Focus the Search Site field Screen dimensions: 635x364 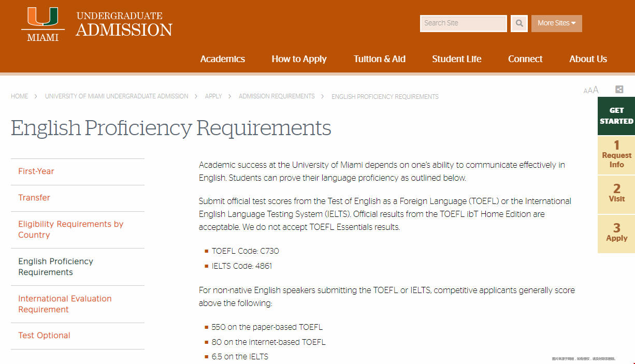464,23
